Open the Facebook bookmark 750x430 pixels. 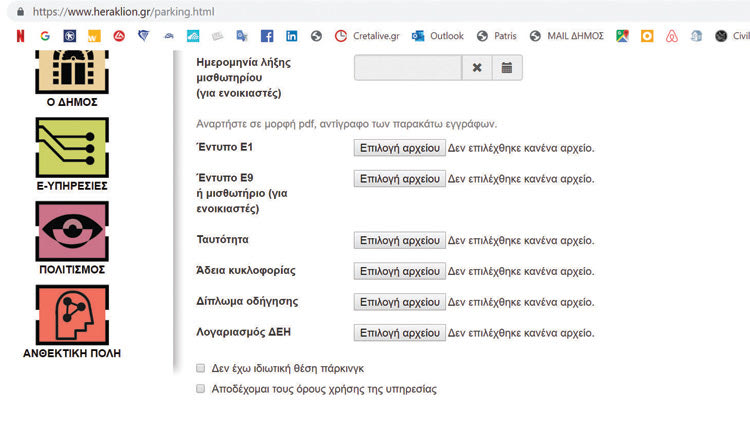[267, 36]
